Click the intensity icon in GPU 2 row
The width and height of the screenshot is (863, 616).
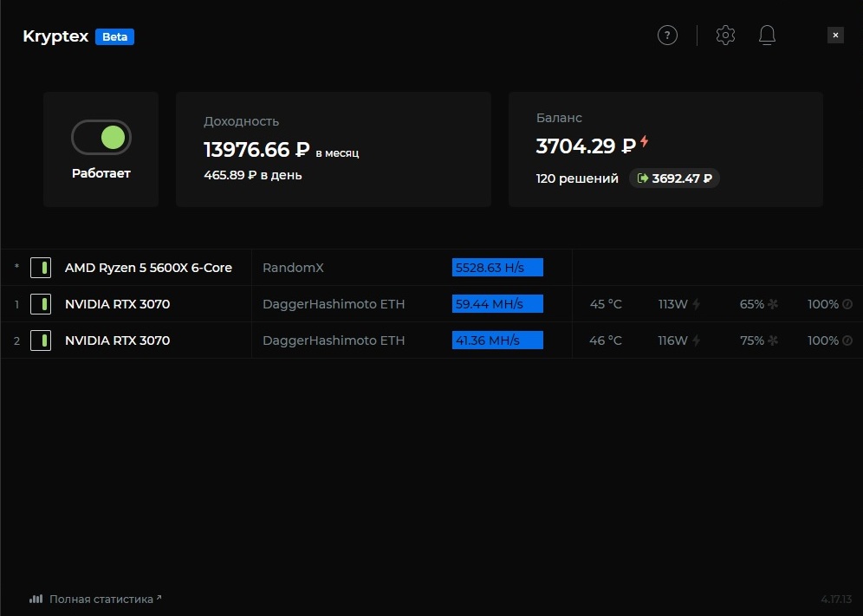(x=847, y=340)
